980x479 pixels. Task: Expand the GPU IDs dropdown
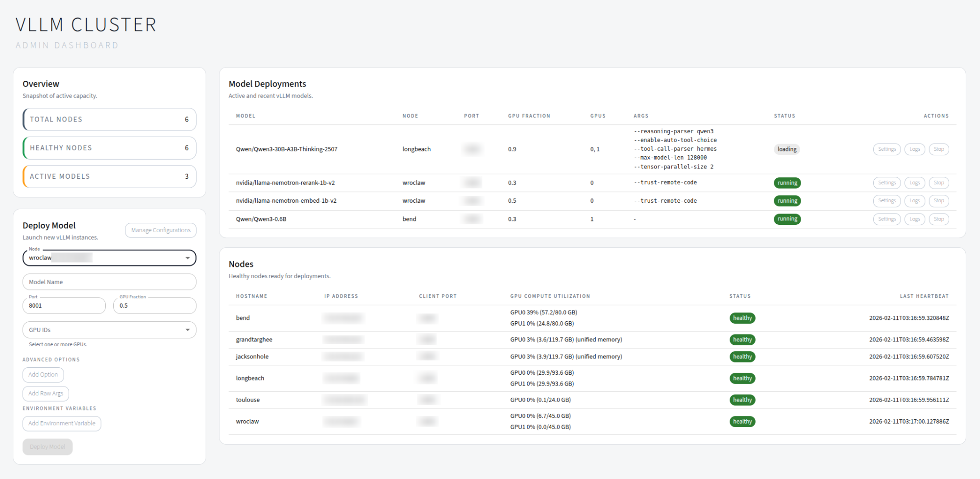(109, 330)
